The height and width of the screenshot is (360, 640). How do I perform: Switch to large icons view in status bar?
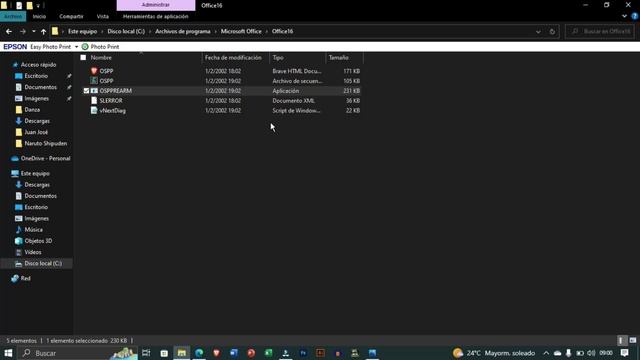(x=633, y=340)
